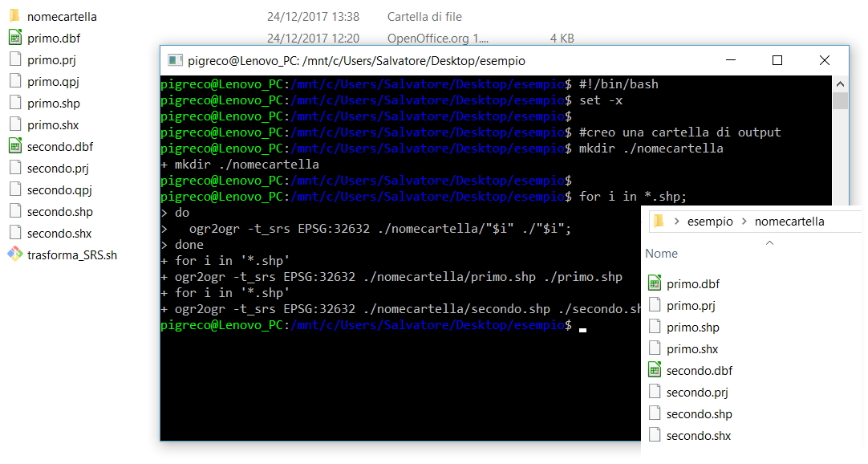Click the secondo.dbf icon in left file list
The height and width of the screenshot is (464, 868).
point(14,146)
